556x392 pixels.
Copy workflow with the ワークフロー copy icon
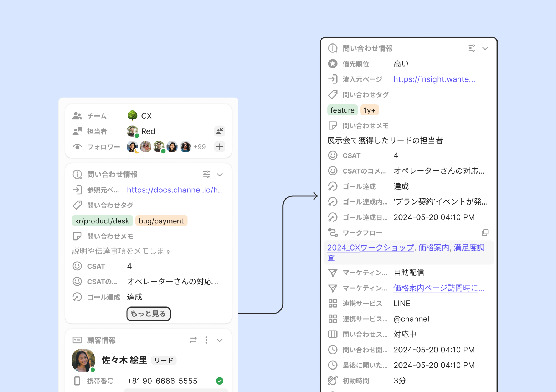pos(485,233)
